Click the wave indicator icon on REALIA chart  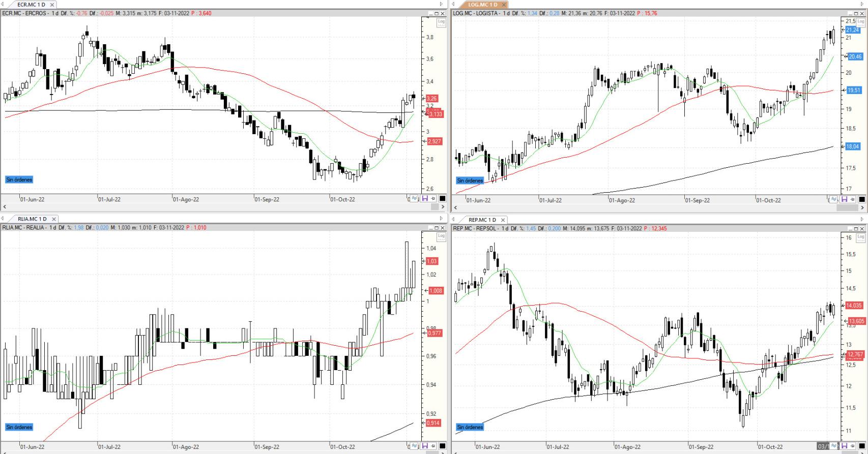pyautogui.click(x=415, y=446)
